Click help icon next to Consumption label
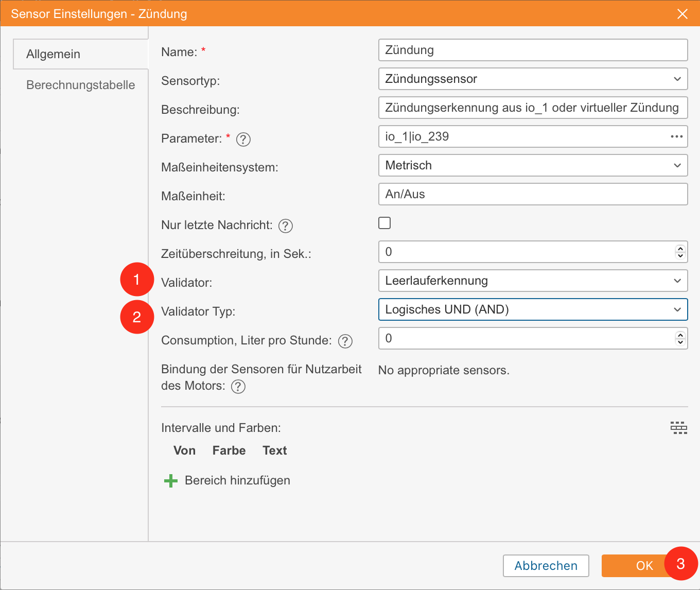Screen dimensions: 700x590 click(345, 341)
